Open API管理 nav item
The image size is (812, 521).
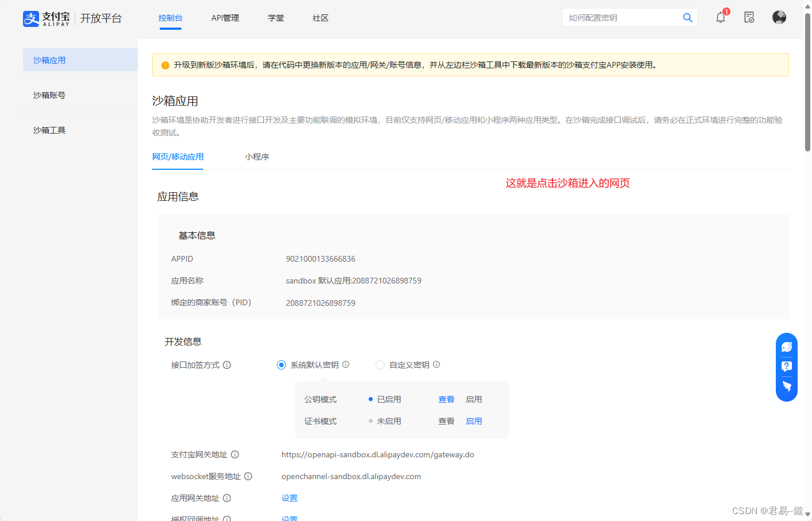tap(225, 18)
